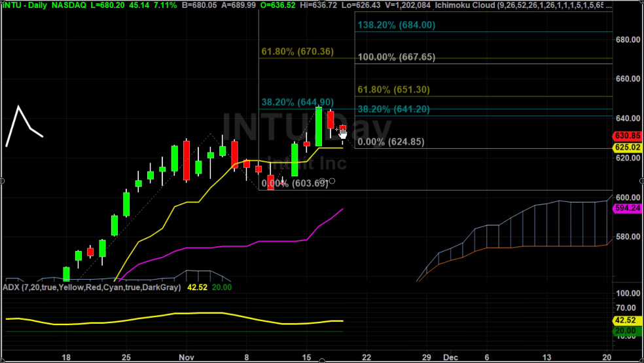The image size is (644, 363).
Task: Click the 15 date axis label
Action: pos(306,357)
